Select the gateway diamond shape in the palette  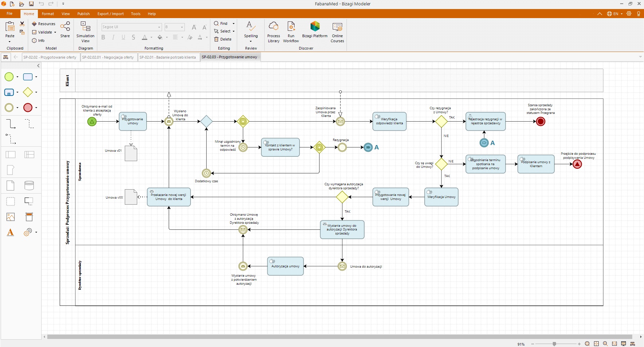click(28, 92)
